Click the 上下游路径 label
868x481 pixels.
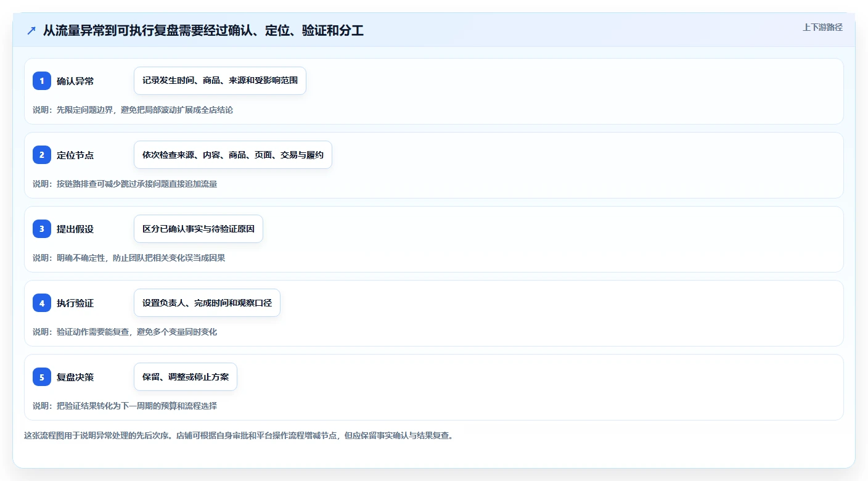pyautogui.click(x=822, y=27)
